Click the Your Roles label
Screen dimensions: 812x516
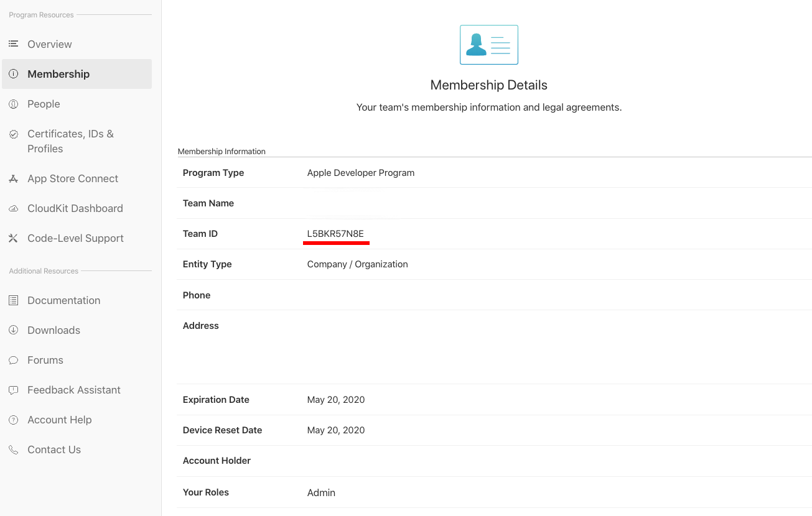coord(206,492)
